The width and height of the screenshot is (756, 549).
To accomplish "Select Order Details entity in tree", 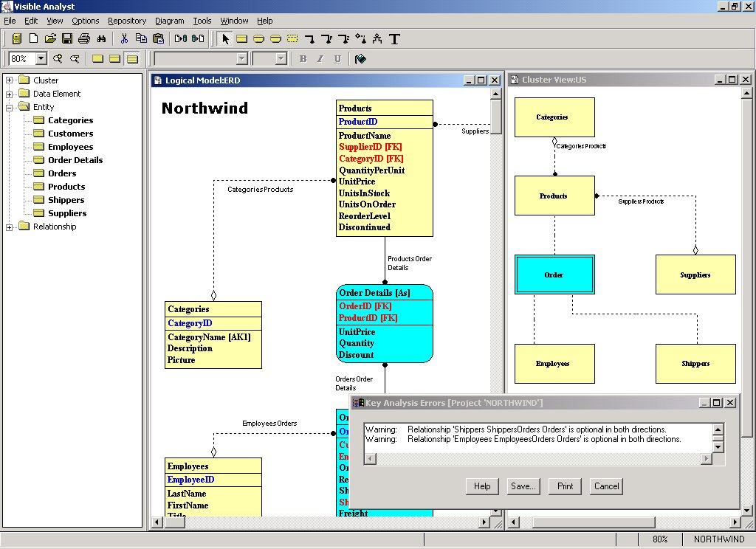I will click(x=75, y=160).
